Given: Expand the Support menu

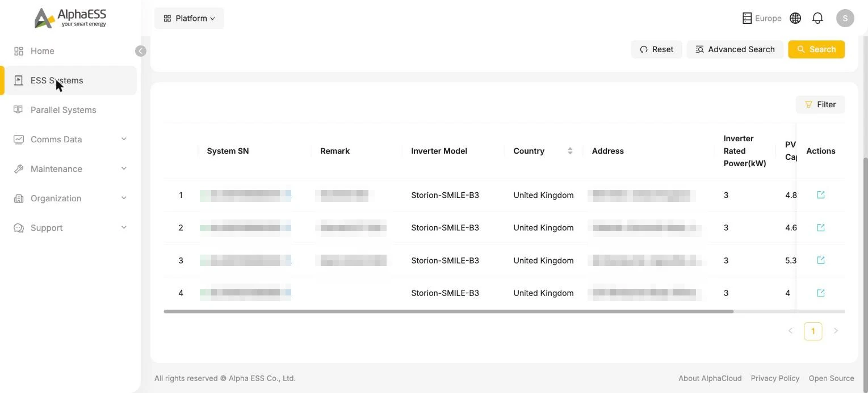Looking at the screenshot, I should (x=70, y=228).
